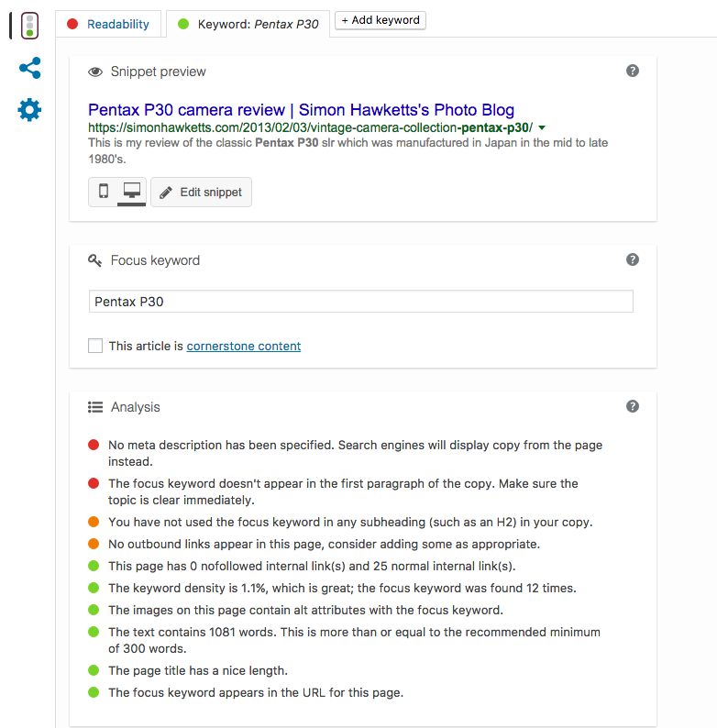The width and height of the screenshot is (717, 728).
Task: Click 'The images on this page contain alt attributes' text
Action: pos(306,610)
